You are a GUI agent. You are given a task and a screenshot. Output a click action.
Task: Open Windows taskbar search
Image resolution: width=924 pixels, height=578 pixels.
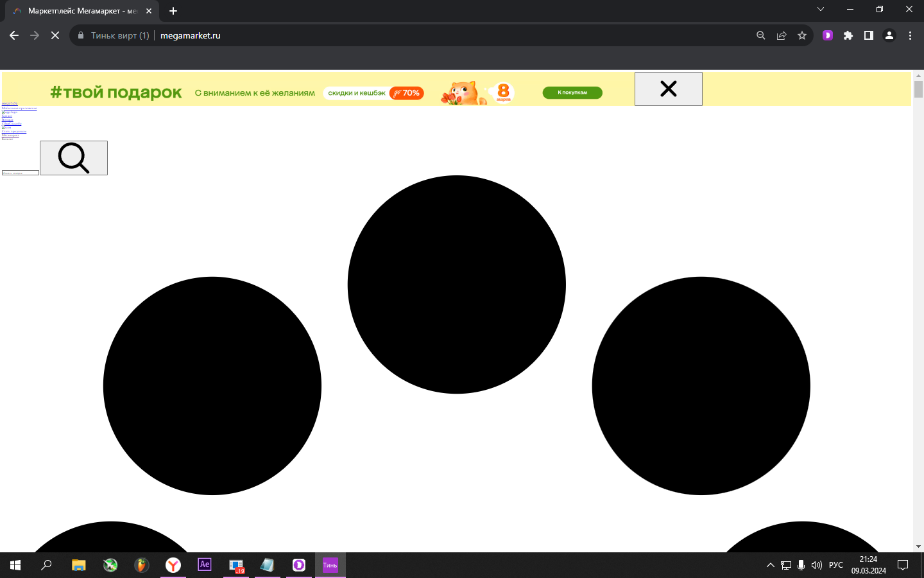click(46, 565)
